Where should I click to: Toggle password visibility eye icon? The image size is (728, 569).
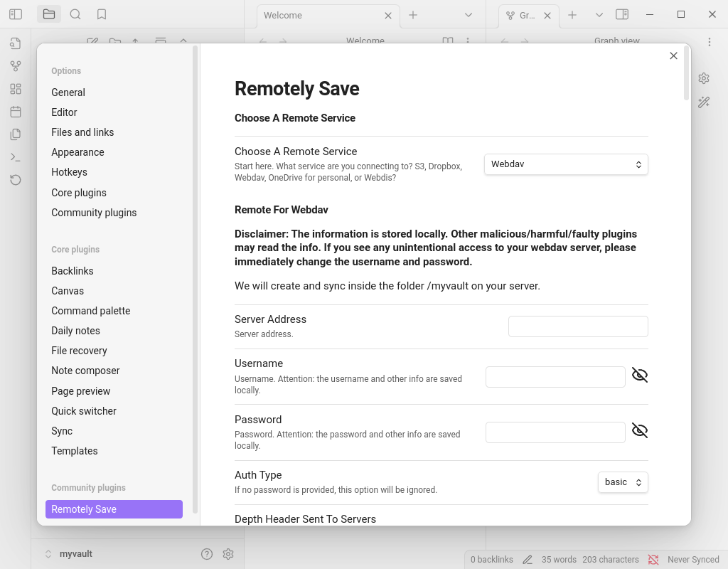[640, 430]
